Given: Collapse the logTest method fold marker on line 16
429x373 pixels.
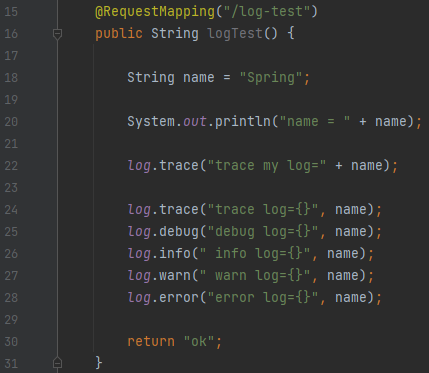Looking at the screenshot, I should pyautogui.click(x=57, y=34).
